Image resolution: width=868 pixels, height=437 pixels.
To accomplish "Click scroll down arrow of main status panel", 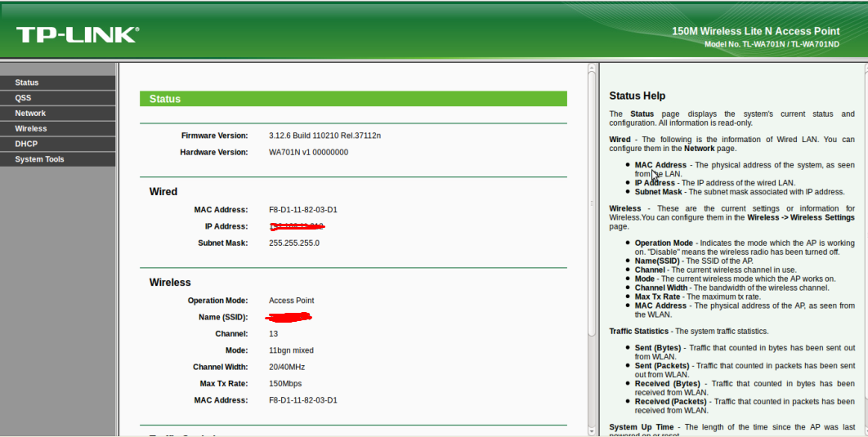I will (592, 431).
